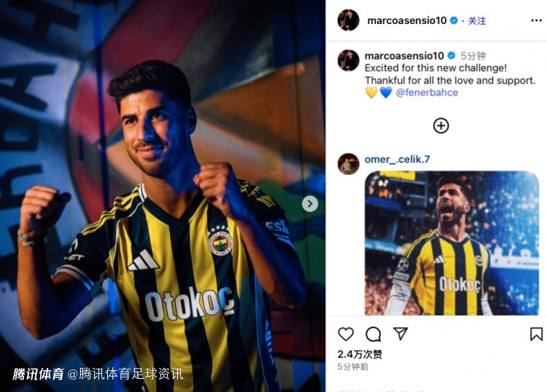547x392 pixels.
Task: Share post using paper plane icon
Action: (400, 334)
